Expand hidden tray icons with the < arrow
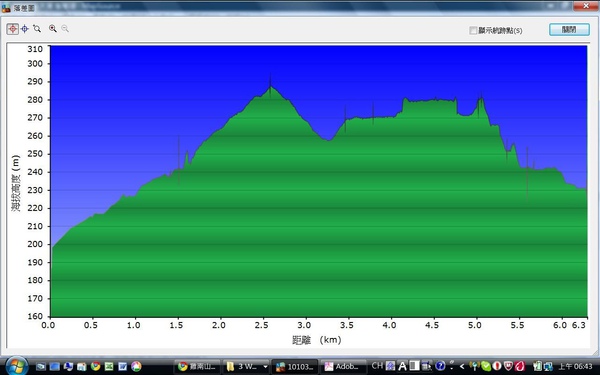 [x=462, y=367]
